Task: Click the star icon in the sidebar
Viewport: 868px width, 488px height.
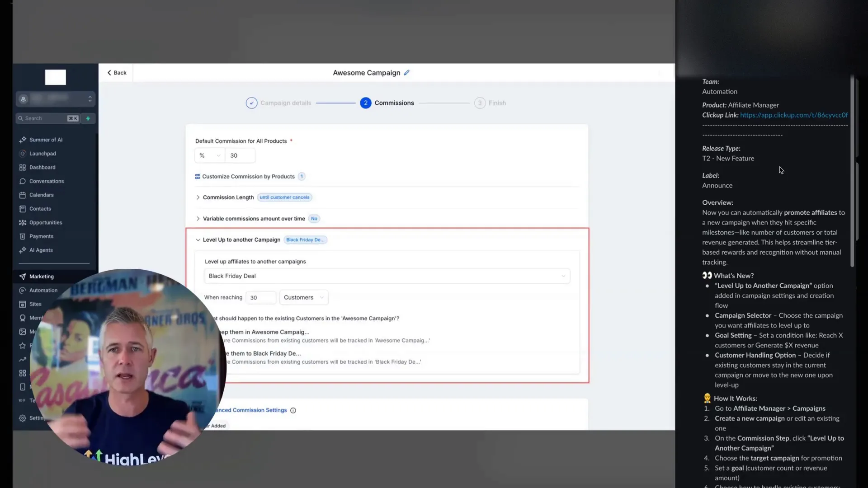Action: click(x=23, y=346)
